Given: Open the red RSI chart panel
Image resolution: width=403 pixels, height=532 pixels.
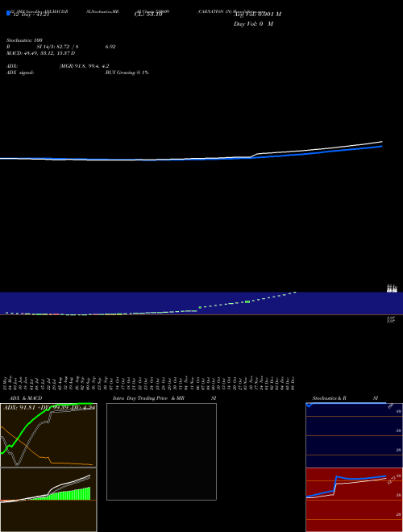Looking at the screenshot, I should 354,500.
